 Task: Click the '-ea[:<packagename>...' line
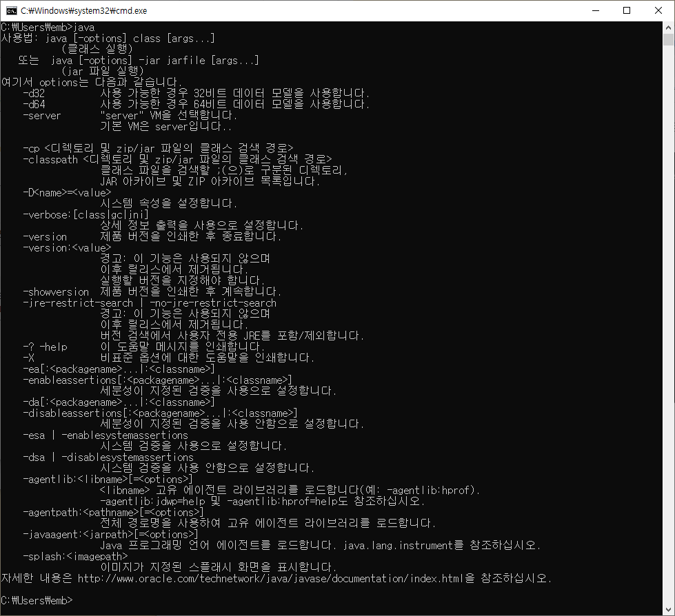tap(119, 369)
